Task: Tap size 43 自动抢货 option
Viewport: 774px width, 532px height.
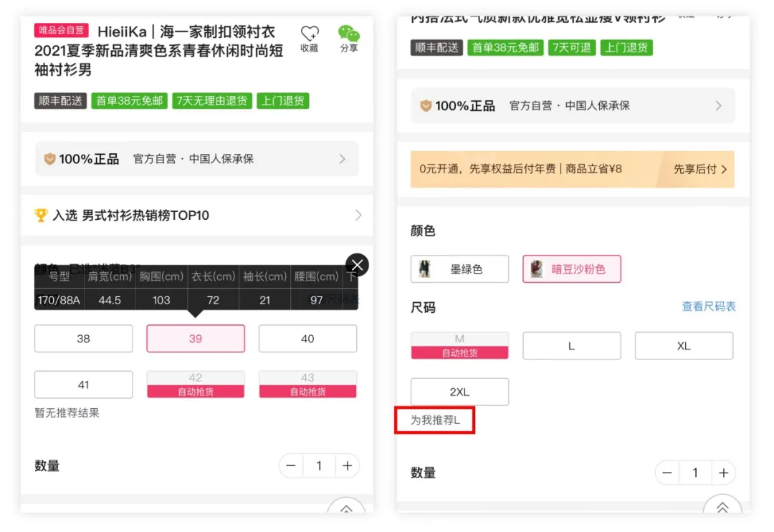Action: [307, 385]
